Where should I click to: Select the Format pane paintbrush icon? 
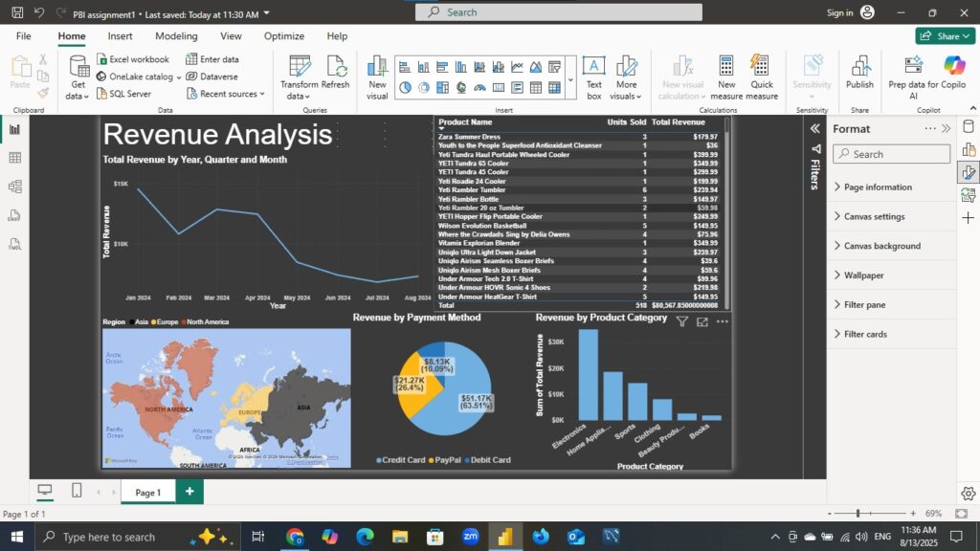tap(969, 172)
